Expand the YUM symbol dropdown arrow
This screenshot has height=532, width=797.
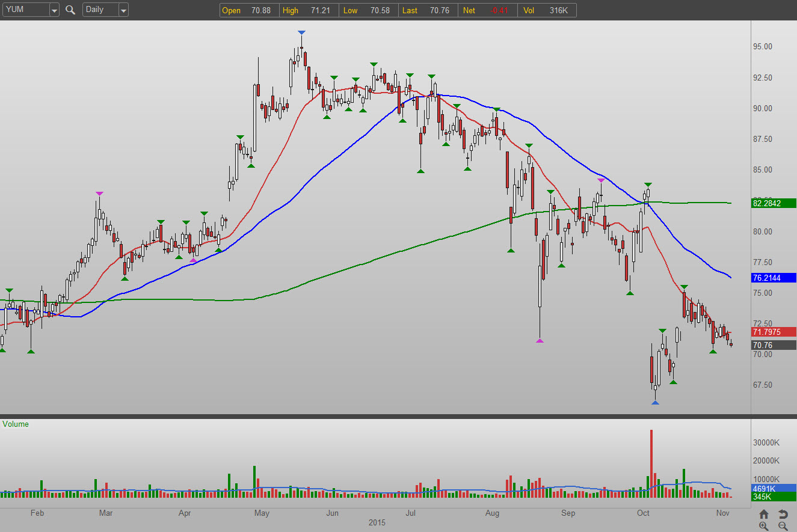tap(54, 10)
